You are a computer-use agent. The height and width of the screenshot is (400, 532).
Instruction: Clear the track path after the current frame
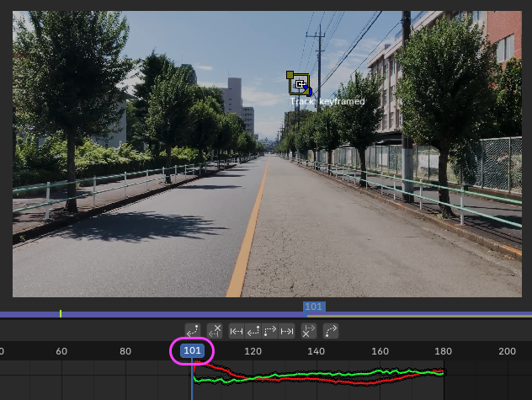coord(309,331)
